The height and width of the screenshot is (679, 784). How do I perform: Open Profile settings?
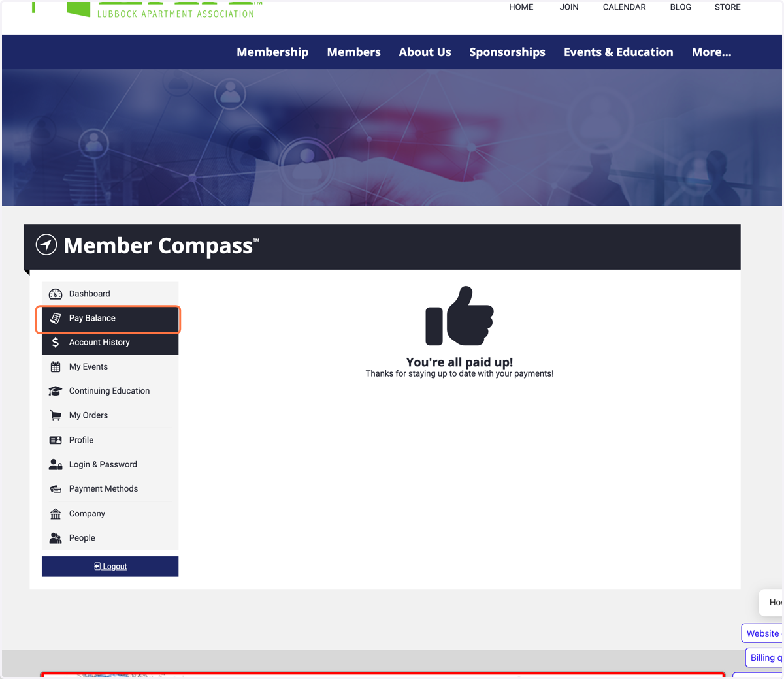tap(110, 440)
